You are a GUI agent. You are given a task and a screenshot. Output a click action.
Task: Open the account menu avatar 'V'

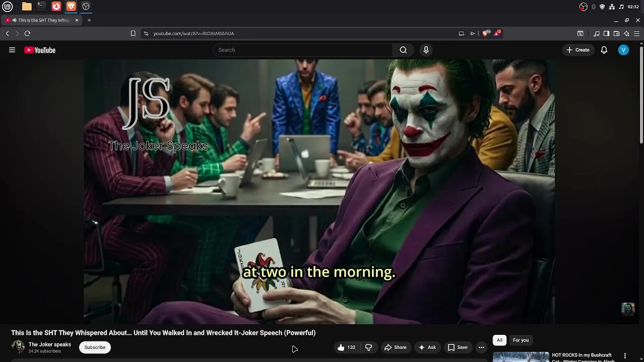click(623, 50)
